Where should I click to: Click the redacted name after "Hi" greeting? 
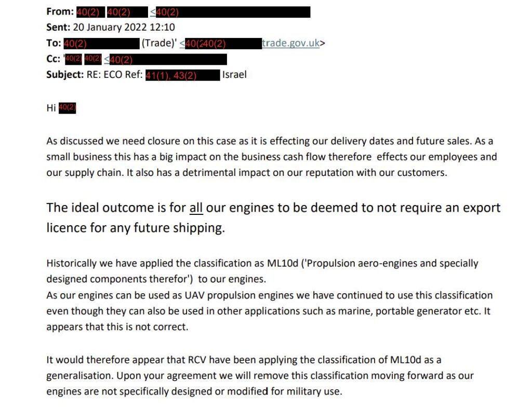point(68,108)
